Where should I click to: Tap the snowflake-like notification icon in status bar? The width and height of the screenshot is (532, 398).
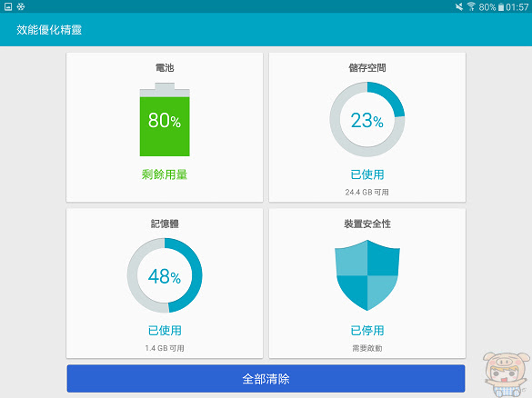click(x=21, y=6)
